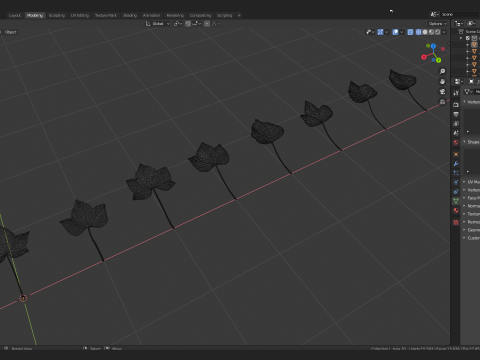Open object type visibility dropdown
This screenshot has height=360, width=480.
pyautogui.click(x=370, y=32)
